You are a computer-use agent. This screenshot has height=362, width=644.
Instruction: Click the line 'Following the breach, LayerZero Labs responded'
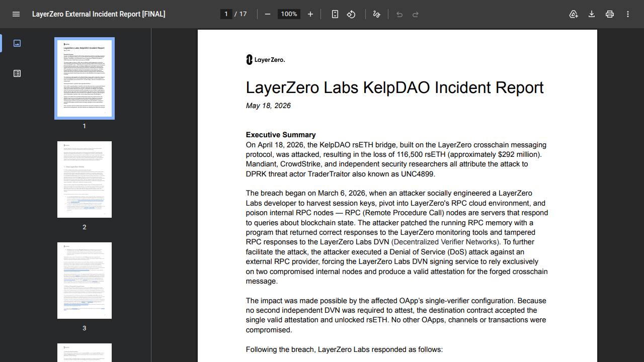click(x=344, y=349)
